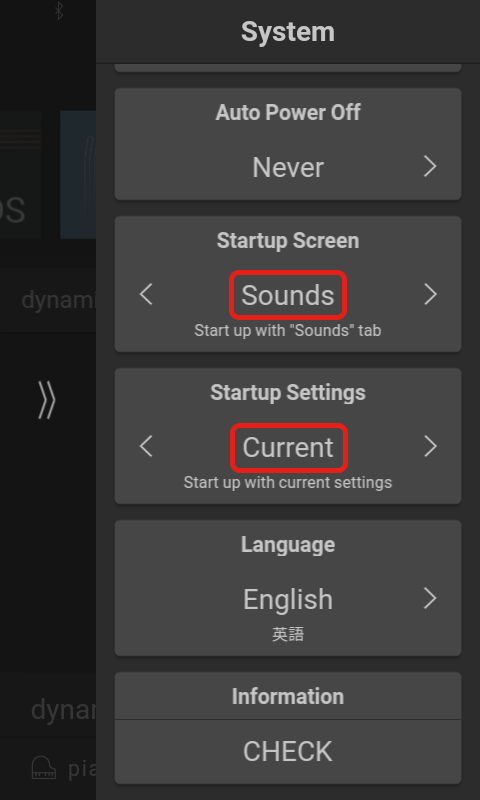Viewport: 480px width, 800px height.
Task: Click the Startup Settings left arrow
Action: [x=146, y=446]
